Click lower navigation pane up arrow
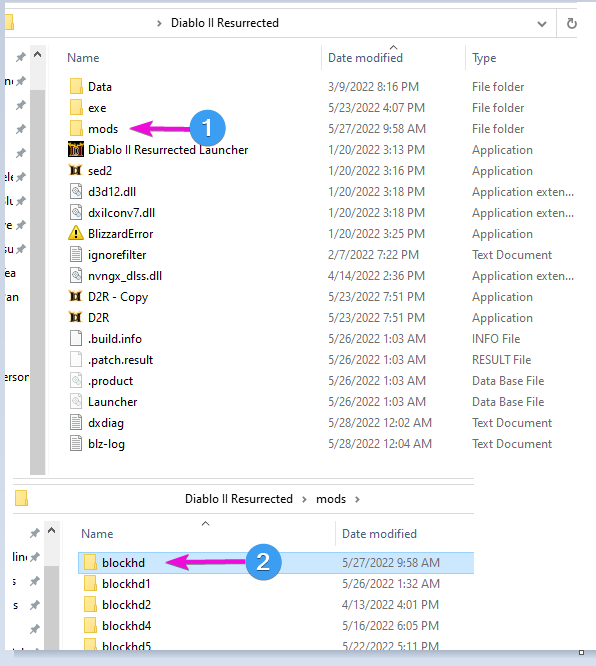The height and width of the screenshot is (666, 596). click(51, 530)
